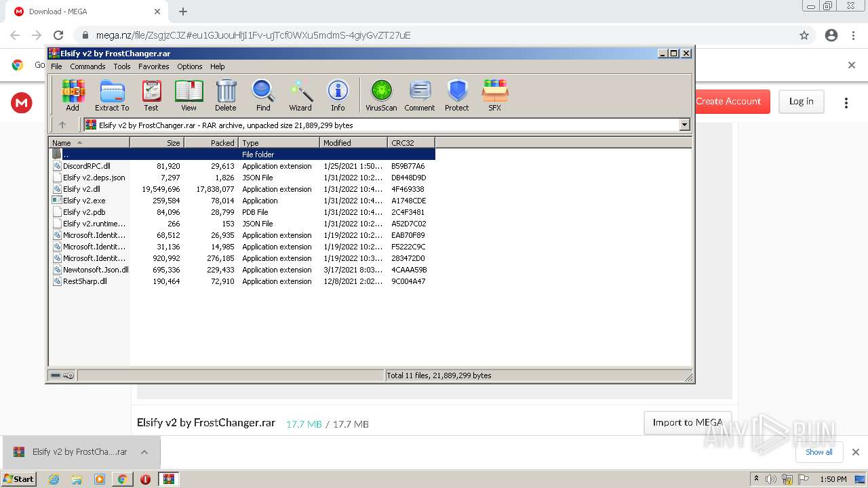Image resolution: width=868 pixels, height=488 pixels.
Task: Open the Extract To tool
Action: point(112,95)
